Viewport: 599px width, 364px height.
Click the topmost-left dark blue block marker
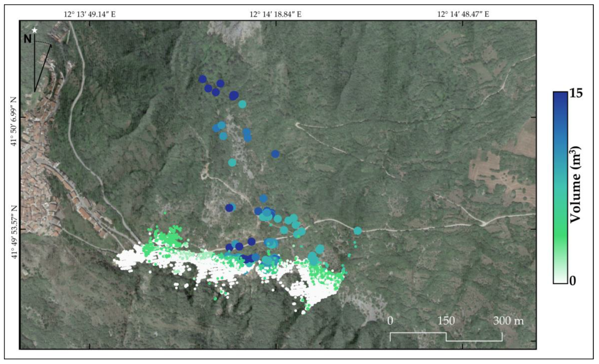(x=202, y=79)
